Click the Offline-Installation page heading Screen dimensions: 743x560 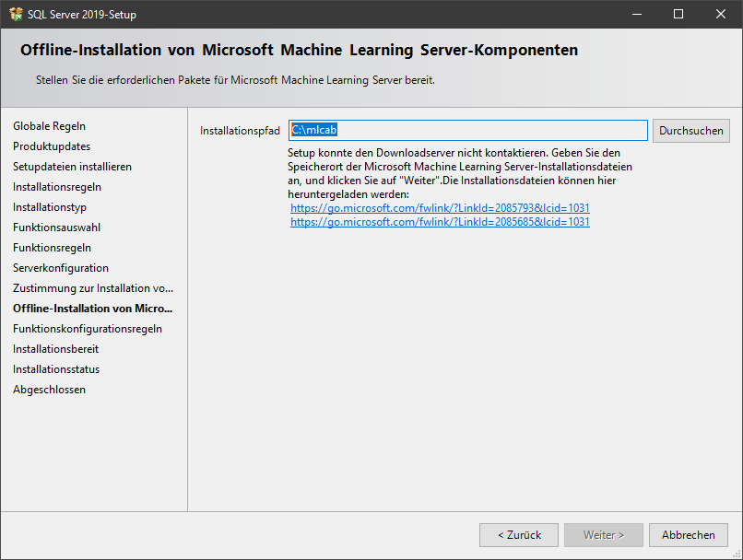point(299,50)
